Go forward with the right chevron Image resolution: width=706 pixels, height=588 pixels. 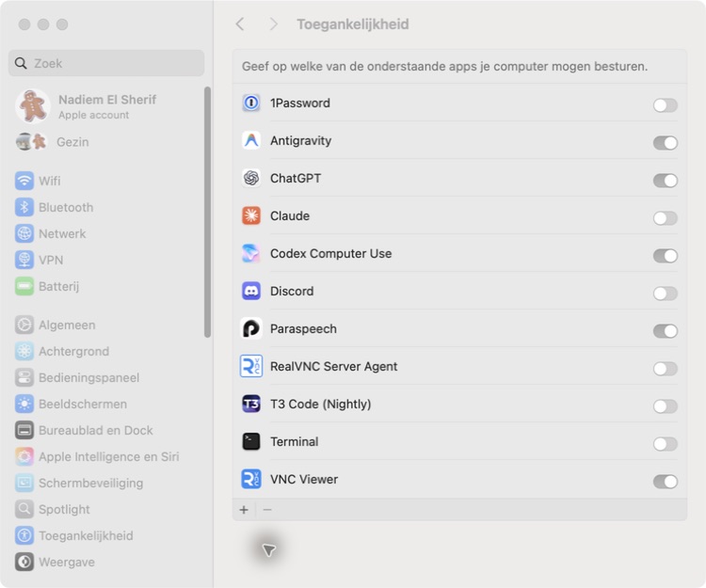273,24
